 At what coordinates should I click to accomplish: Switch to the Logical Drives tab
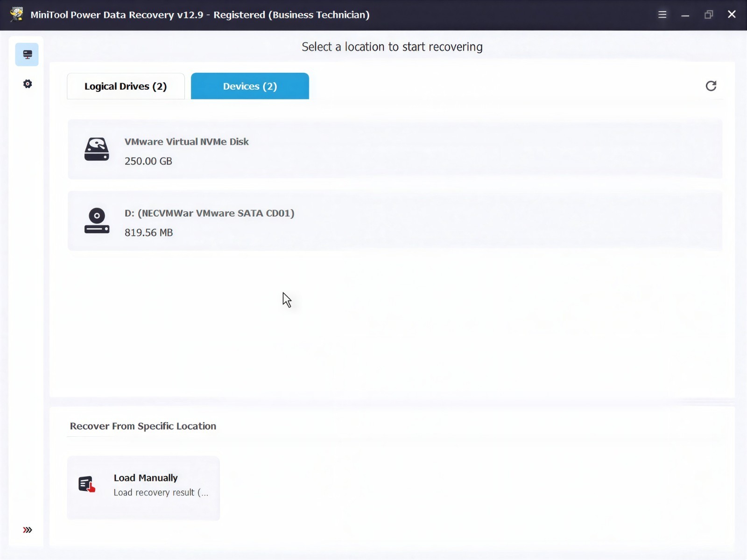pyautogui.click(x=126, y=86)
